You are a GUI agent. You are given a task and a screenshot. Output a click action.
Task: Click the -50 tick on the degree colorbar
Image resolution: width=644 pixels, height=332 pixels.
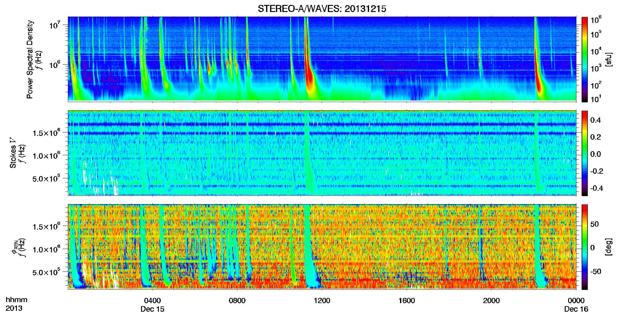point(595,271)
